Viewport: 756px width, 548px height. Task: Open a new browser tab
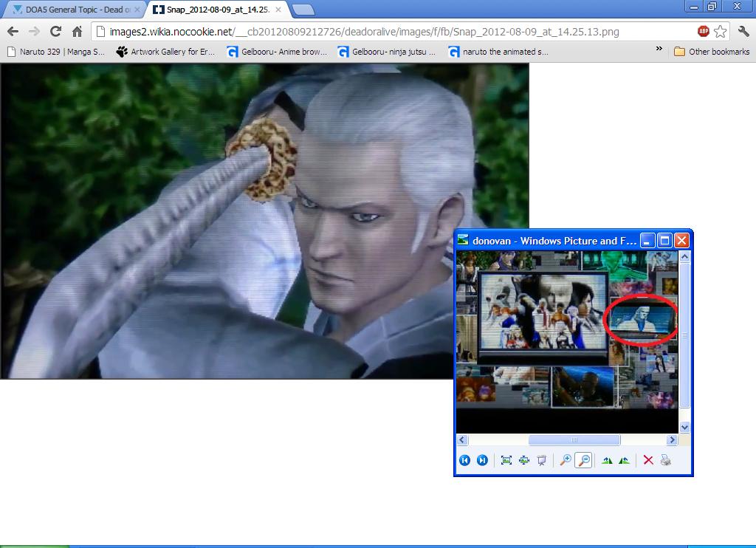pyautogui.click(x=303, y=10)
